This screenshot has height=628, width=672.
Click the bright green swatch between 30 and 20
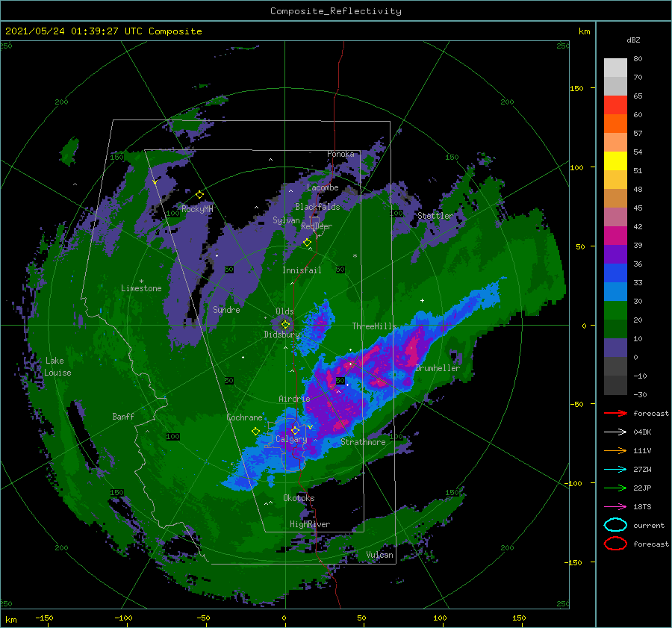[x=615, y=310]
